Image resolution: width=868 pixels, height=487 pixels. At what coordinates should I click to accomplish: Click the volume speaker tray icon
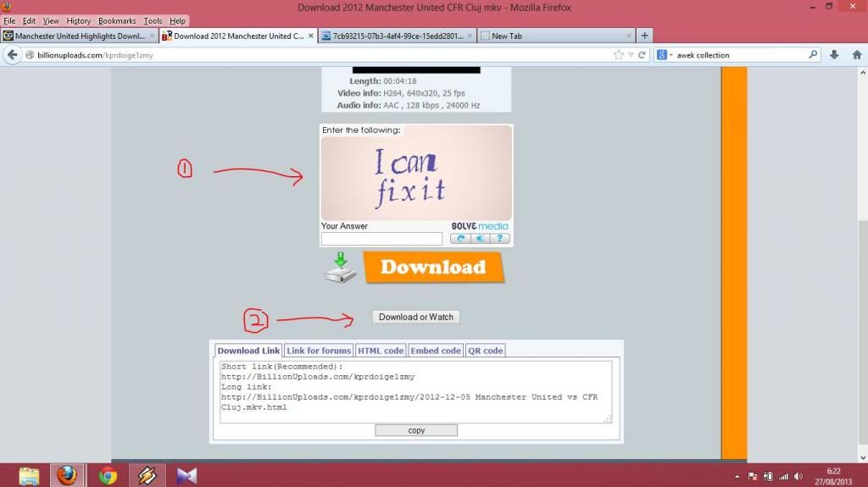point(798,477)
